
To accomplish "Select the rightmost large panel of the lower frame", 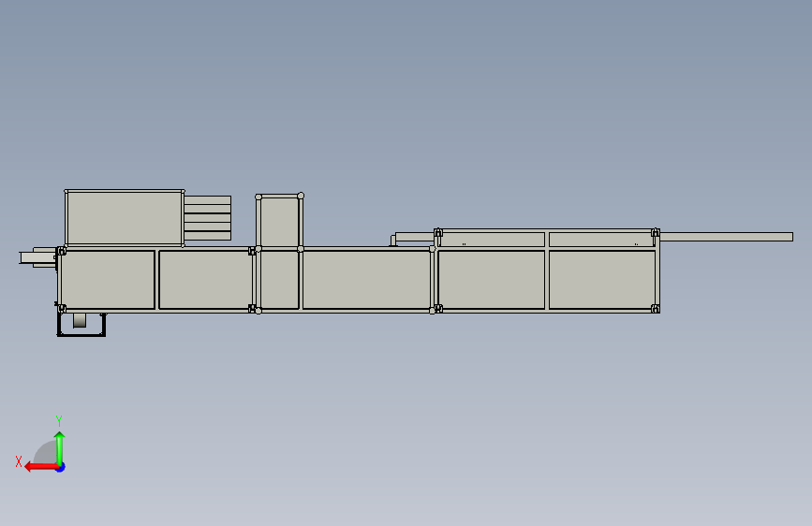I will click(x=602, y=280).
